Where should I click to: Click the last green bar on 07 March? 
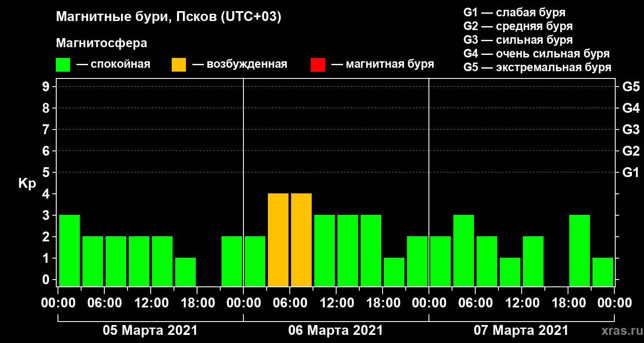pos(603,272)
